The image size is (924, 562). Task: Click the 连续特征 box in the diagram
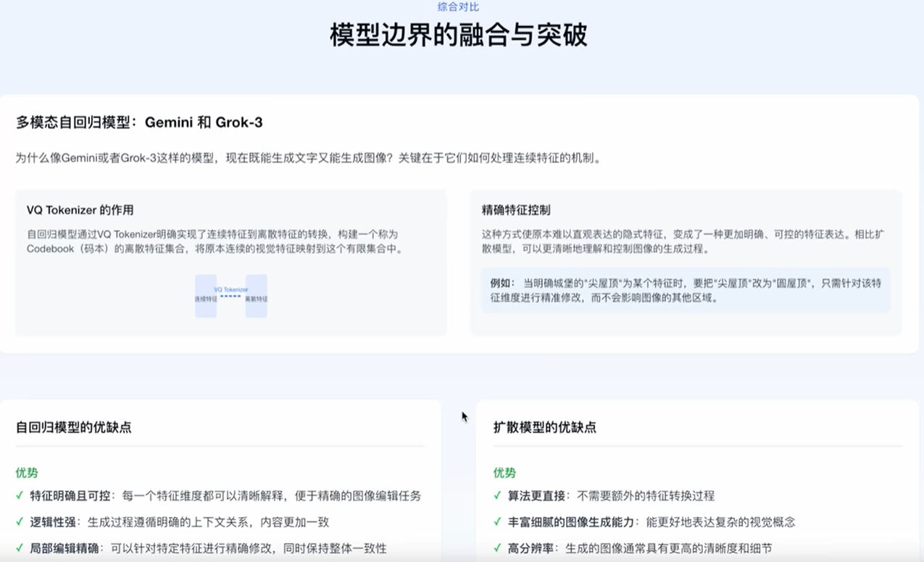206,296
